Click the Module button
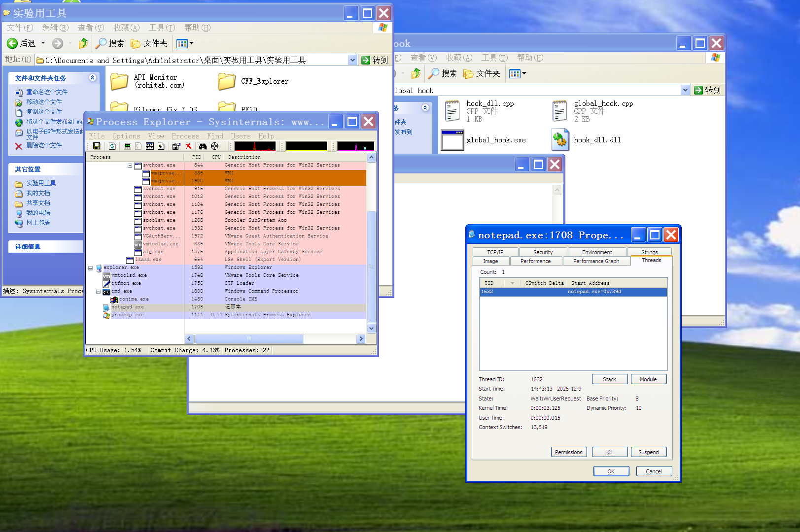This screenshot has width=800, height=532. tap(649, 379)
